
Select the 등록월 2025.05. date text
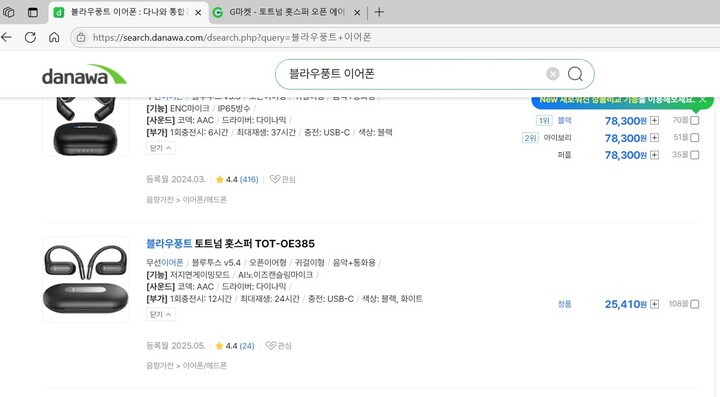click(175, 346)
